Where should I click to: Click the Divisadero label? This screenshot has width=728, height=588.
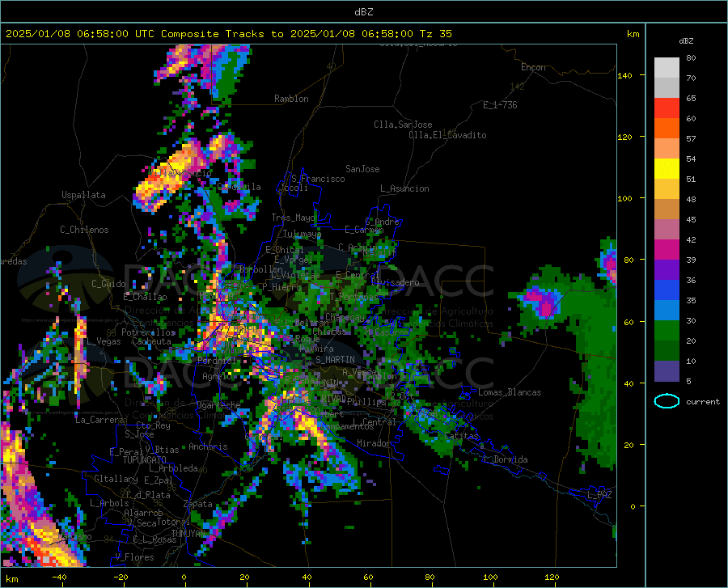[395, 282]
